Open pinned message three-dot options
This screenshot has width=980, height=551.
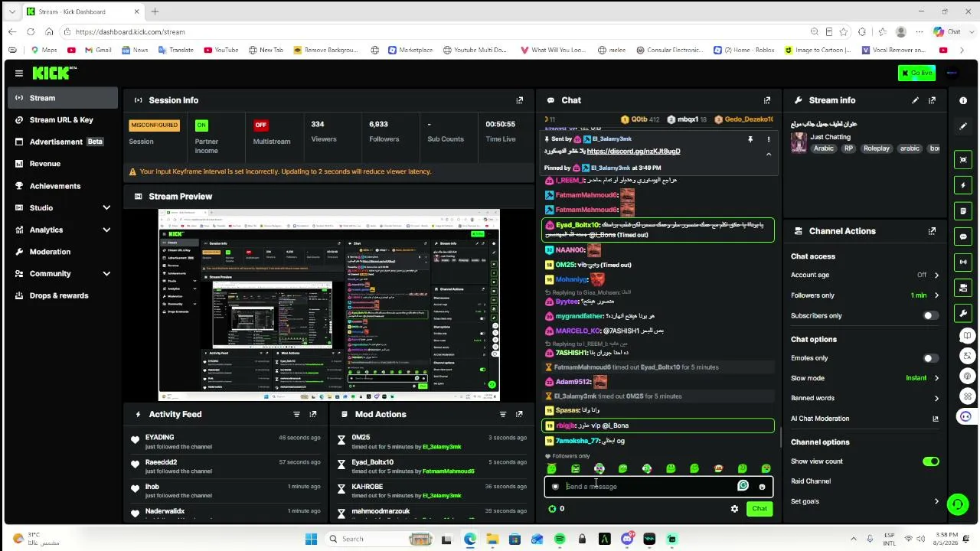click(x=769, y=139)
